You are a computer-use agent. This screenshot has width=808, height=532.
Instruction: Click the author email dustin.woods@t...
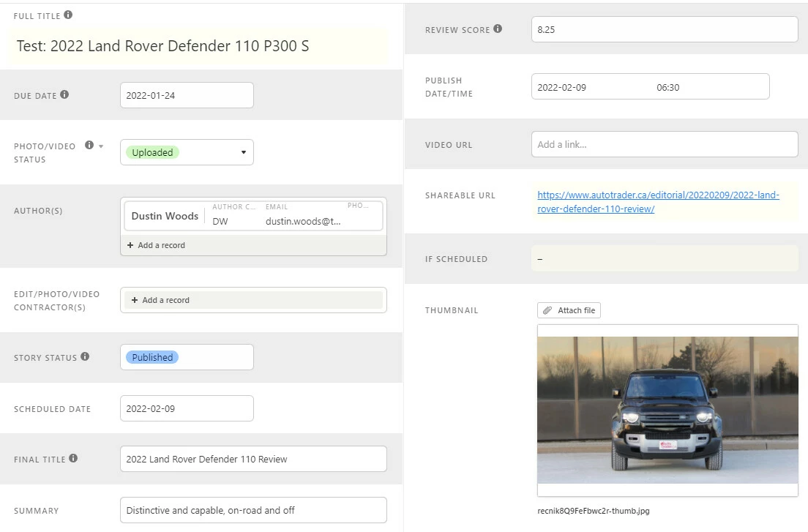click(x=303, y=222)
